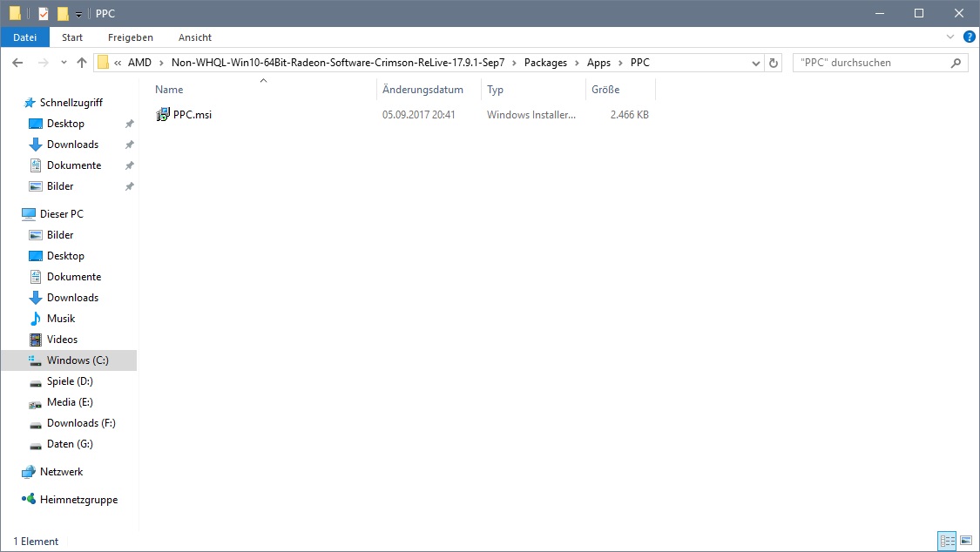Click the Non-WHQL-Win10 breadcrumb folder
This screenshot has height=552, width=980.
(x=338, y=63)
